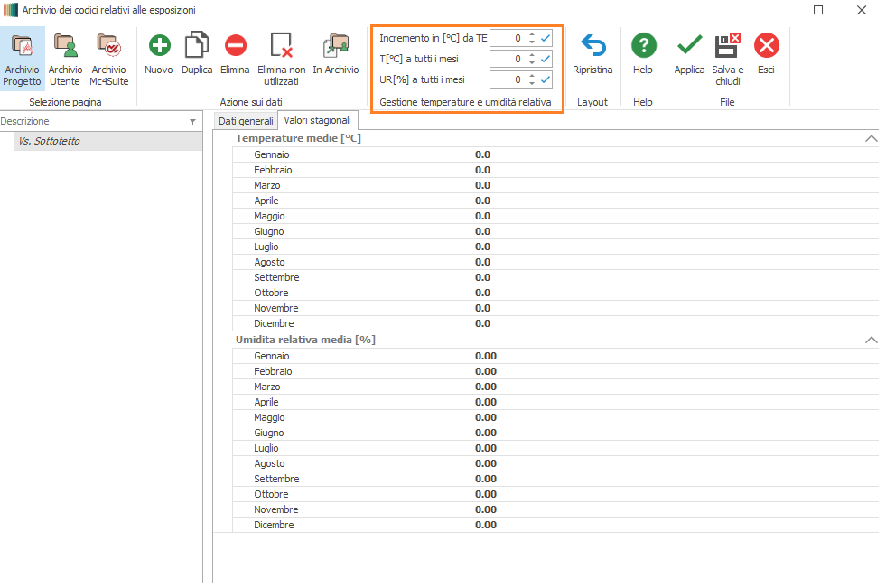Screen dimensions: 886x588
Task: Restore layout with the Ripristina icon
Action: click(x=592, y=46)
